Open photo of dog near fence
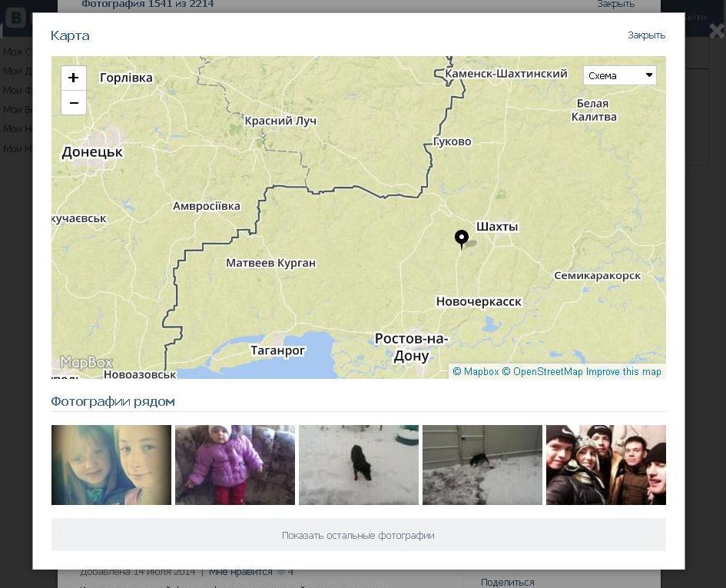 point(482,465)
